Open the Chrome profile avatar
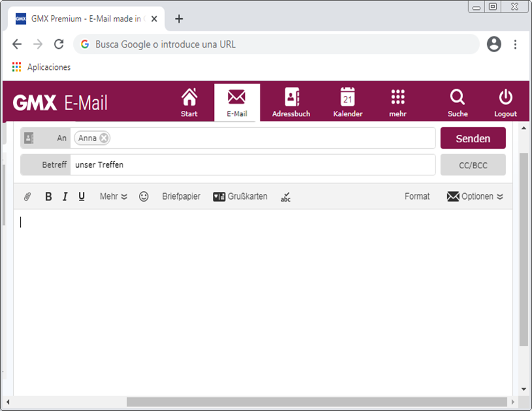Screen dimensions: 532x411 point(494,44)
